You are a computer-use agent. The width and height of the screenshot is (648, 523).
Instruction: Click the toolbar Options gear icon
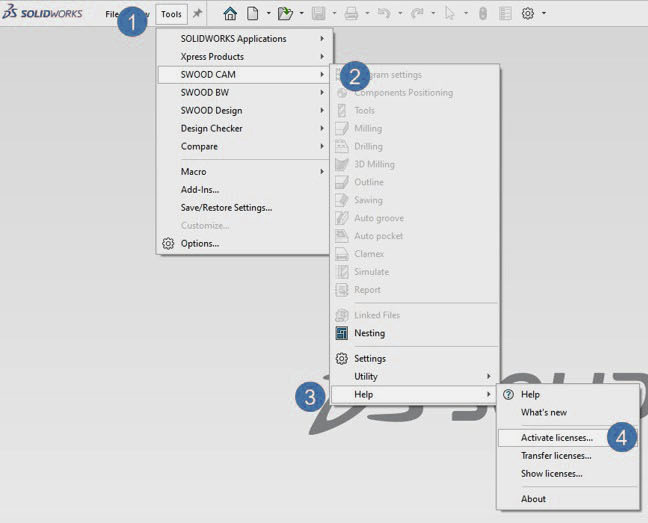[527, 14]
